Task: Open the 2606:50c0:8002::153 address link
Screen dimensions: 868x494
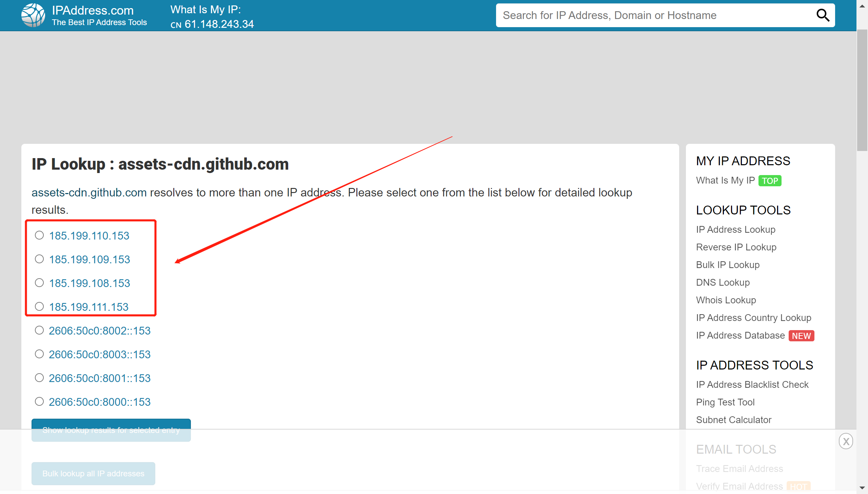Action: point(100,331)
